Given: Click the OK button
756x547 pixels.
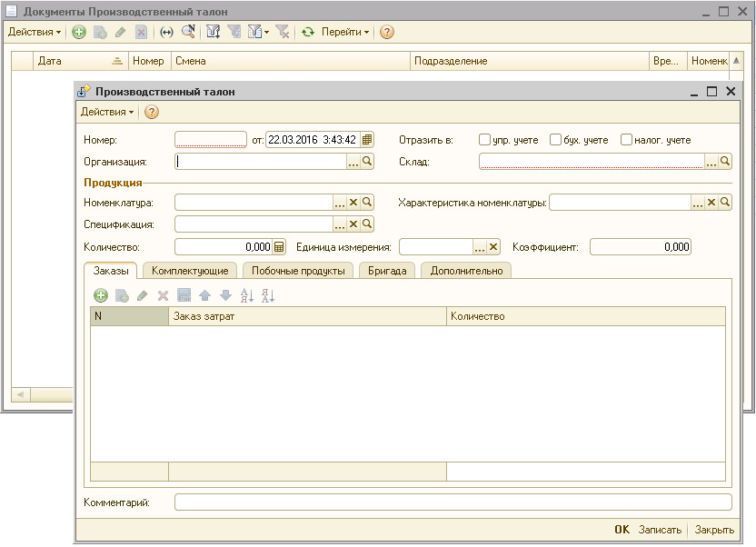Looking at the screenshot, I should pos(622,530).
